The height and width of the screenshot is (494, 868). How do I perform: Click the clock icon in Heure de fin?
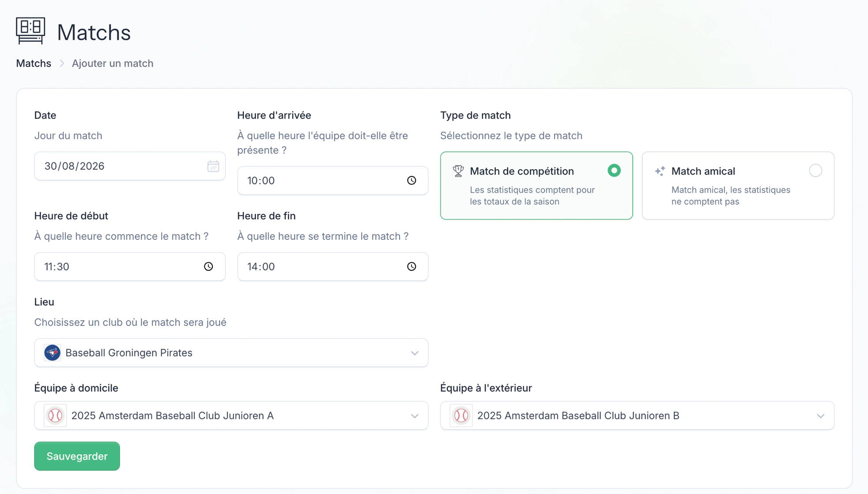click(x=411, y=266)
